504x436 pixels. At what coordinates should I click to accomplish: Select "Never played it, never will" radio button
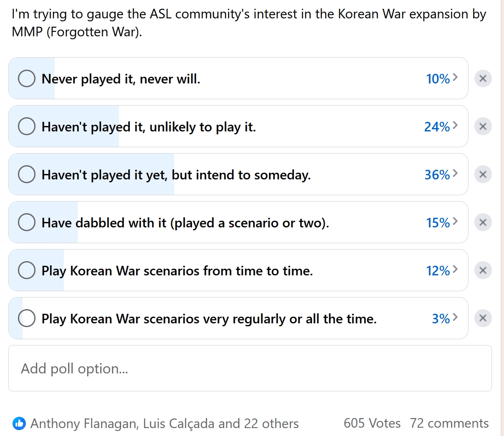point(27,78)
